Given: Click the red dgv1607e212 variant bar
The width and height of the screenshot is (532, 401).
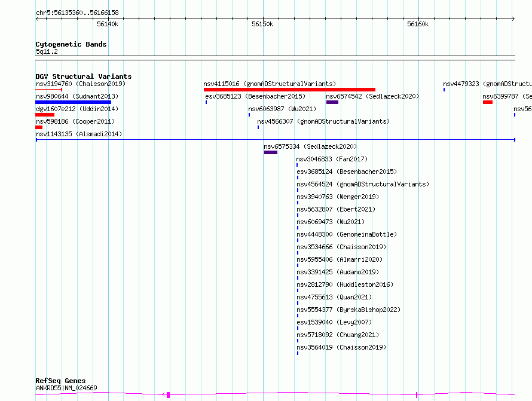Looking at the screenshot, I should pos(45,115).
